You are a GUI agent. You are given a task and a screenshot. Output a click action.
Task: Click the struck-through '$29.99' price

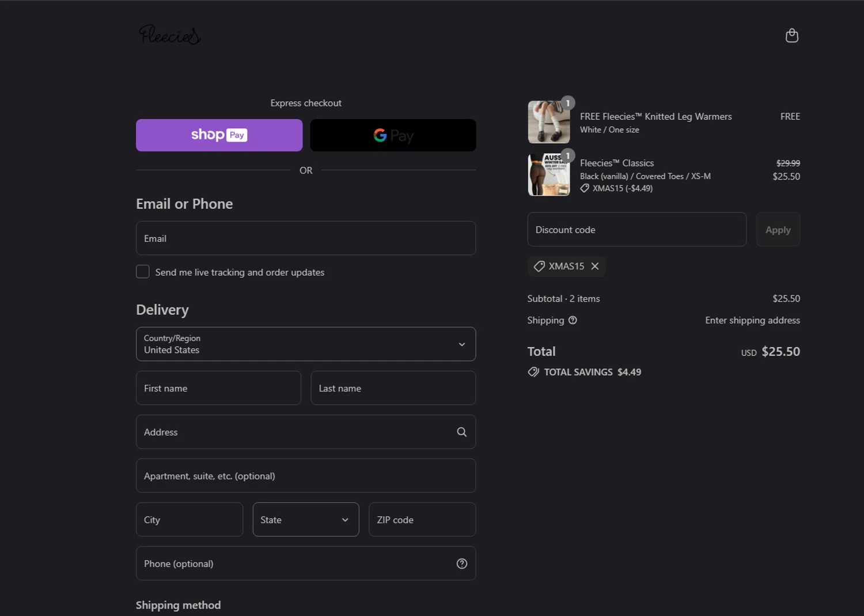(x=788, y=163)
